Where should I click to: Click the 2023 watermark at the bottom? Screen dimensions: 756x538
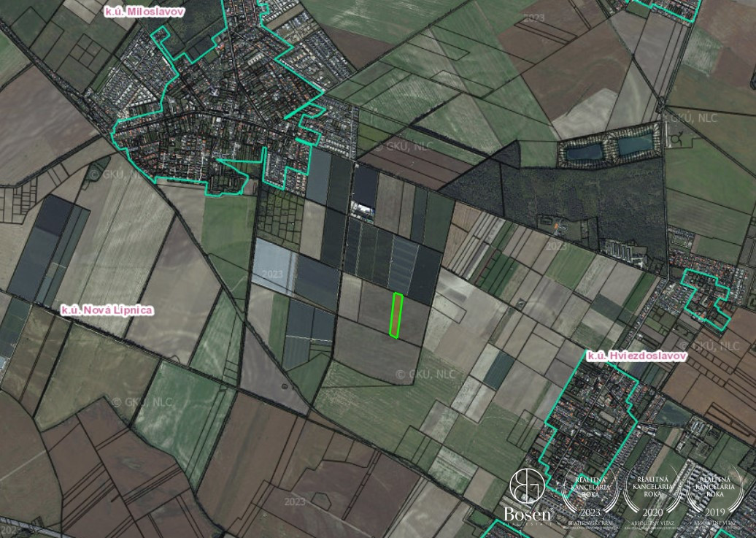click(x=295, y=502)
